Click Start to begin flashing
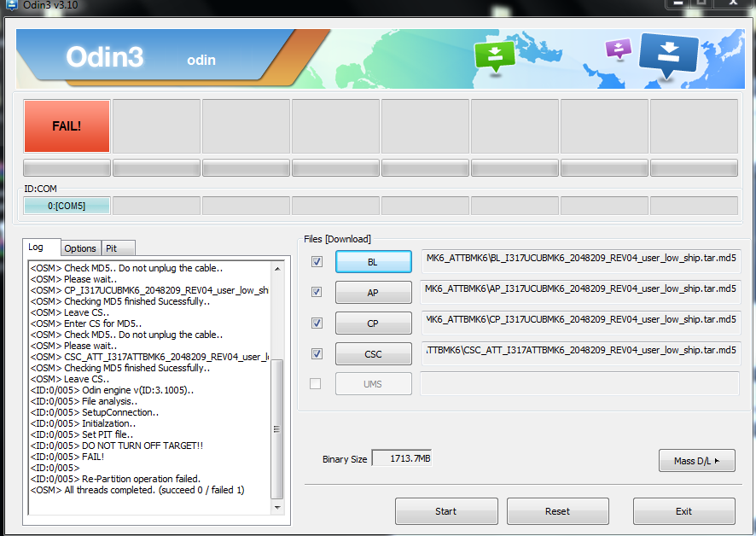756x536 pixels. (x=446, y=511)
